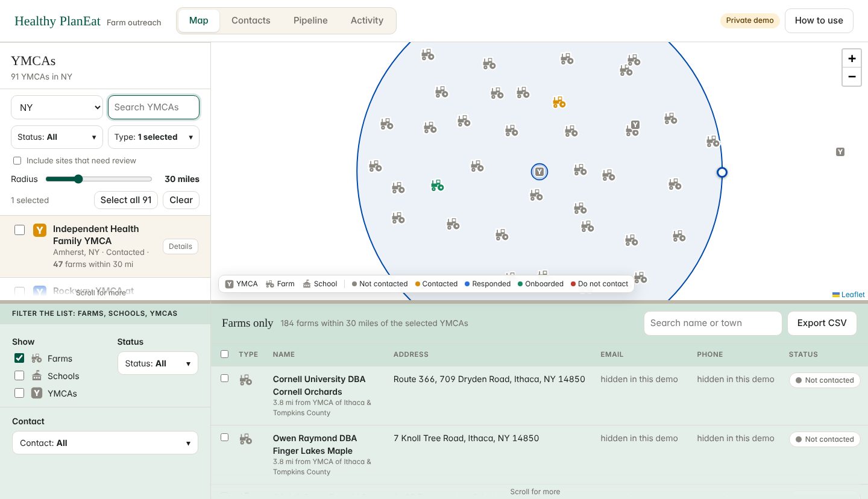The width and height of the screenshot is (868, 499).
Task: Click tractor icon in Cornell Orchards row
Action: click(x=245, y=380)
